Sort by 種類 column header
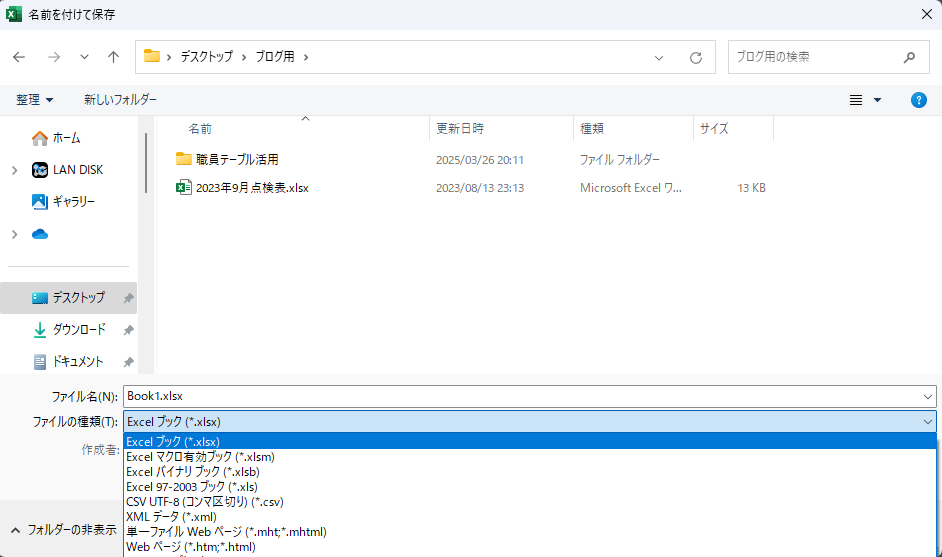The image size is (942, 557). coord(592,129)
